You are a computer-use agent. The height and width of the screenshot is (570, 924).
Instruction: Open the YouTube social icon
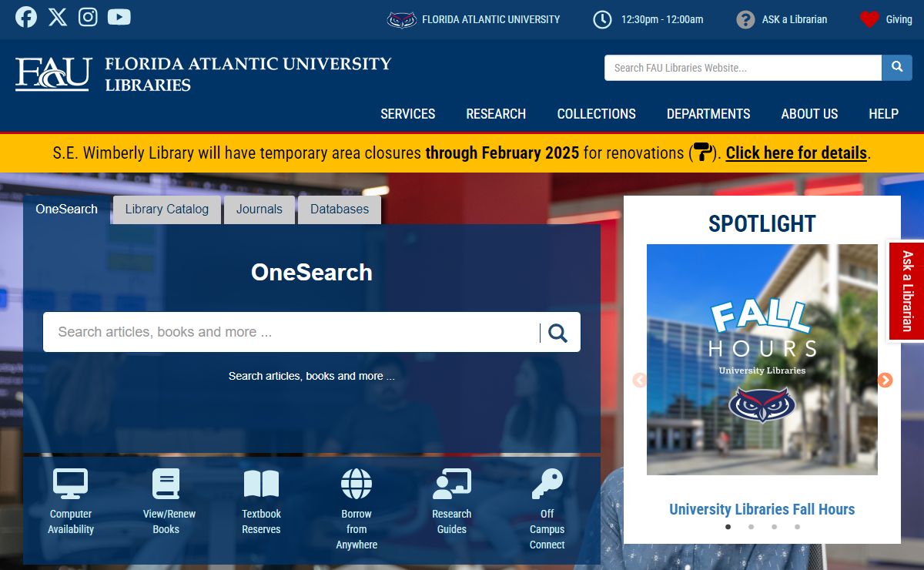pos(119,17)
